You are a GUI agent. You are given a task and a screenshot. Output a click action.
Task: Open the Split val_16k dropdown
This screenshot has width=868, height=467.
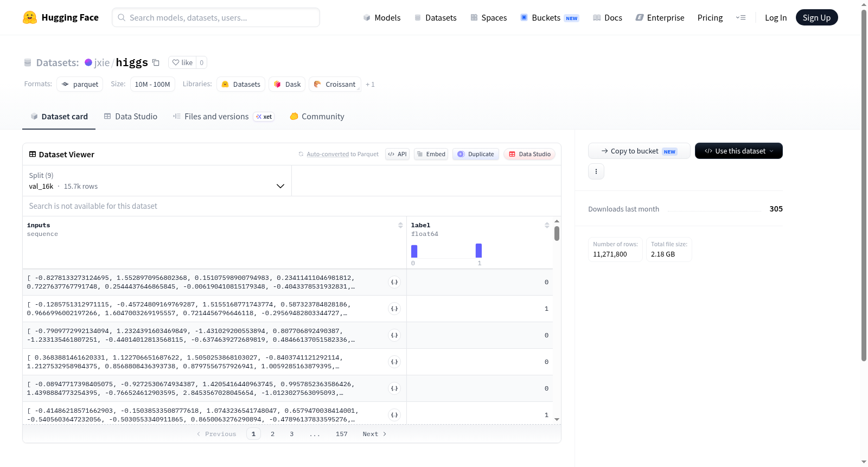(157, 181)
